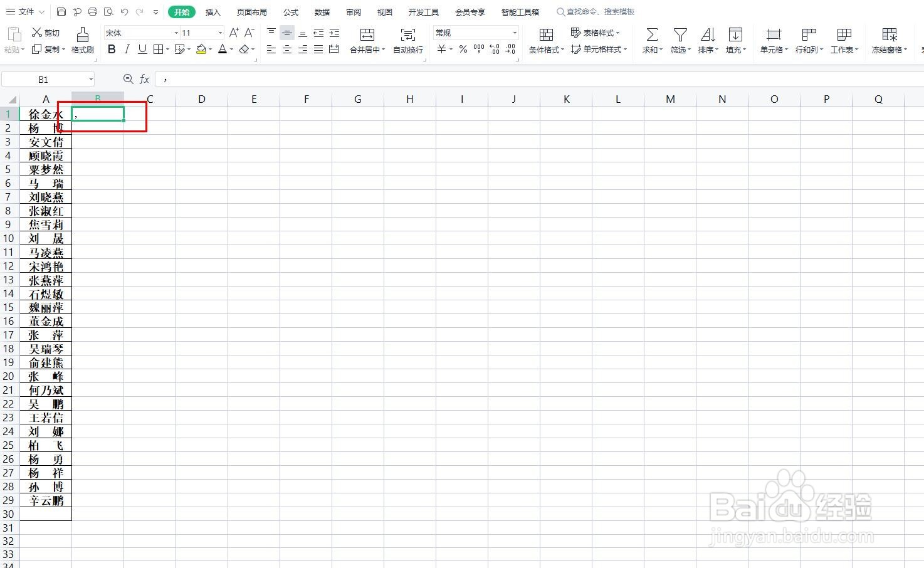The height and width of the screenshot is (568, 924).
Task: Decrease decimal places
Action: pyautogui.click(x=510, y=49)
